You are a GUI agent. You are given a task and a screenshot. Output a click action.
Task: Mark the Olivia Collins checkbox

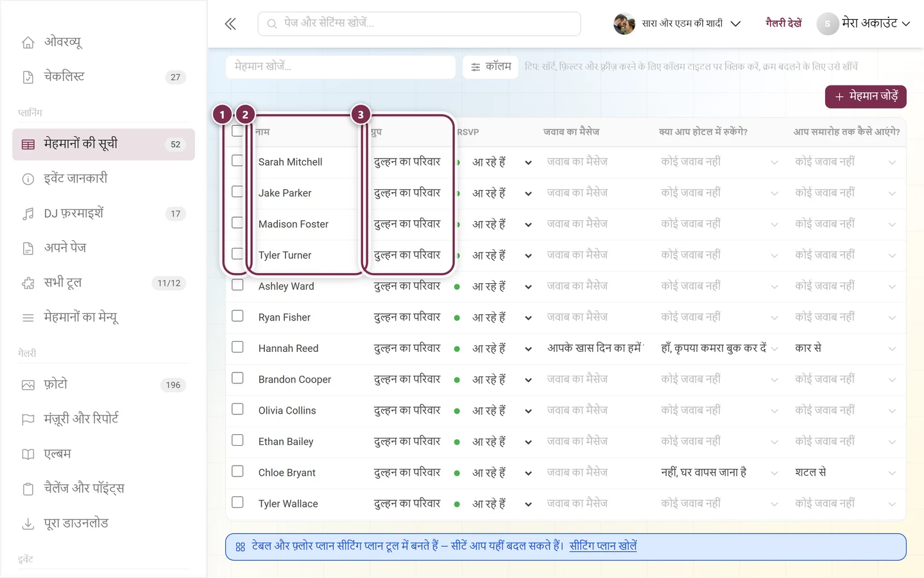pyautogui.click(x=237, y=409)
